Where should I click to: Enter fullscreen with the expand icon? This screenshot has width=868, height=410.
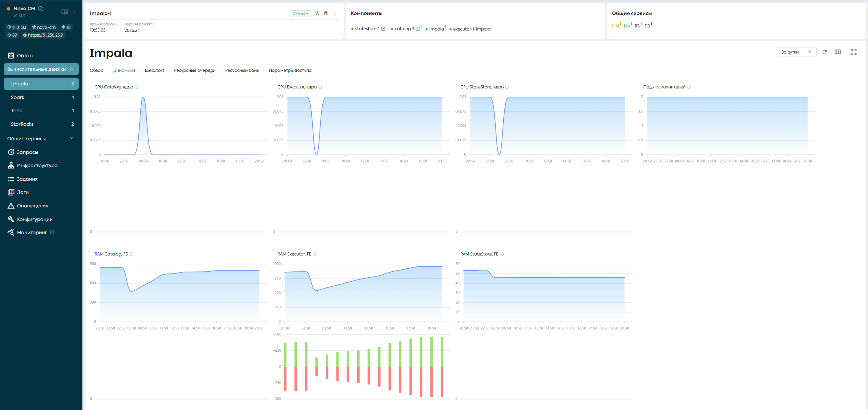(x=854, y=52)
